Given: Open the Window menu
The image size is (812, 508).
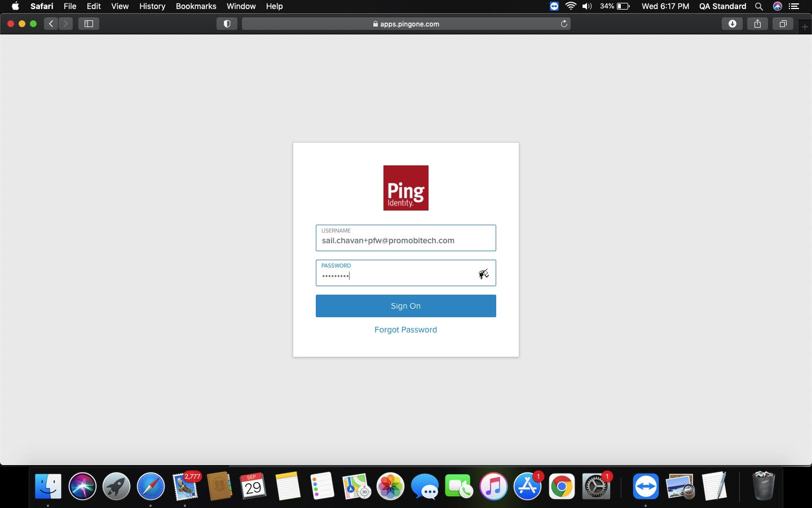Looking at the screenshot, I should point(241,6).
